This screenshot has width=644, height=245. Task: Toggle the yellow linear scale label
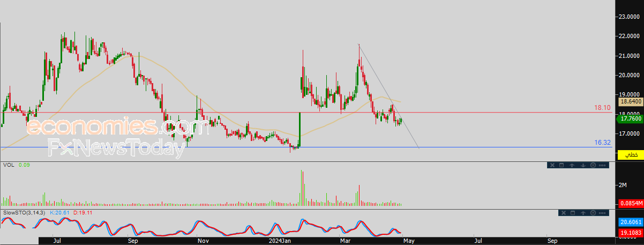631,154
